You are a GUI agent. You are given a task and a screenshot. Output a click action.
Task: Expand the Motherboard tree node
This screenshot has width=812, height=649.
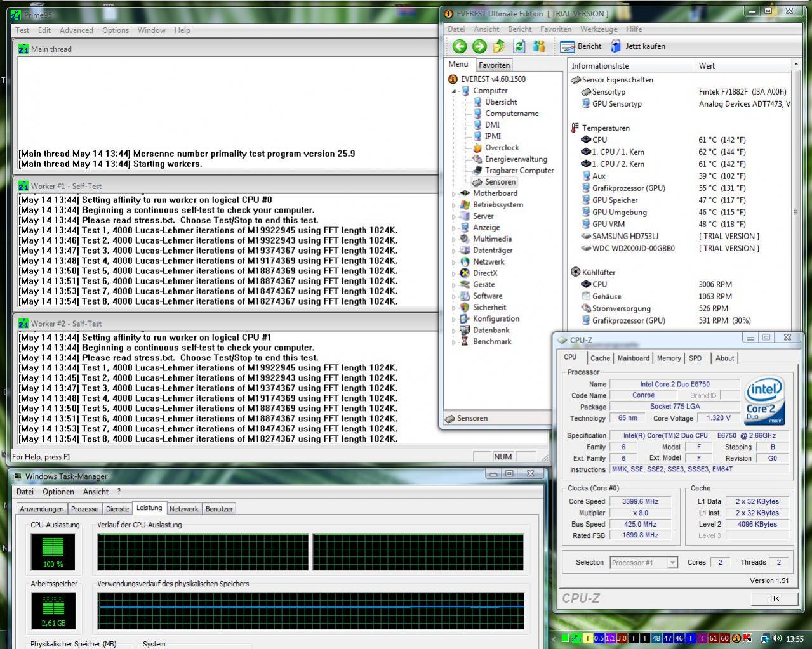pos(454,194)
